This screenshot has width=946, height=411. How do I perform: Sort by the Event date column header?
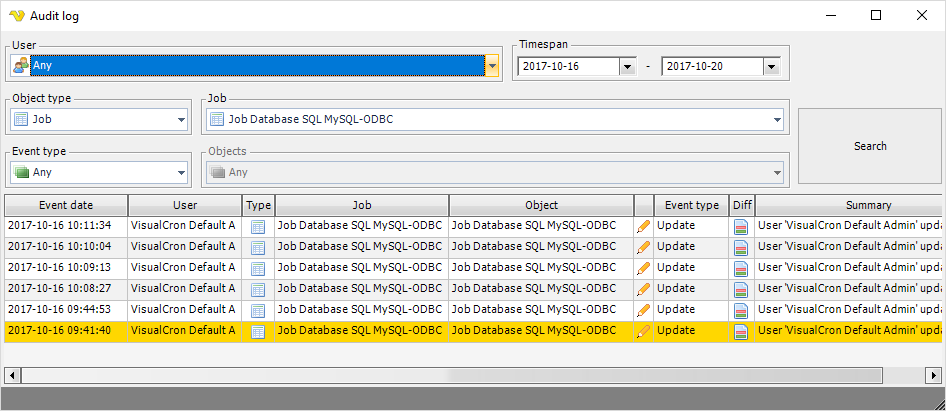pyautogui.click(x=66, y=205)
